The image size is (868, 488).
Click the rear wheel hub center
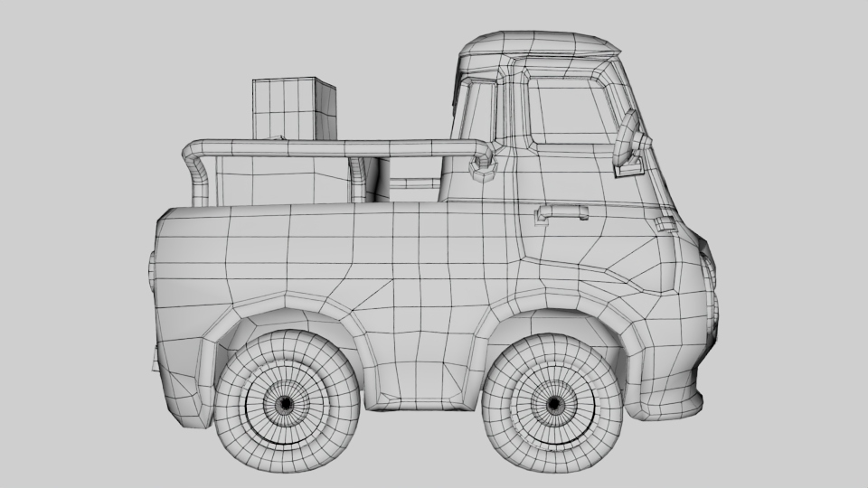coord(285,403)
